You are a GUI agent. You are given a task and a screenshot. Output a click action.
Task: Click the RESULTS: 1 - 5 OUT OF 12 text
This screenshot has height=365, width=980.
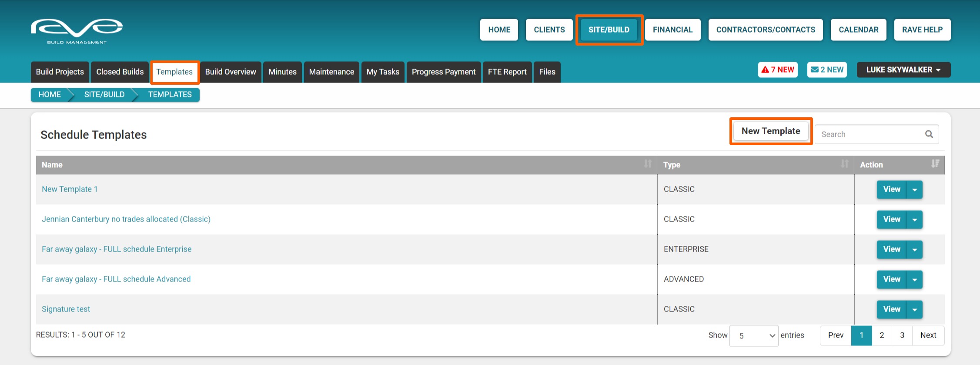pos(80,335)
